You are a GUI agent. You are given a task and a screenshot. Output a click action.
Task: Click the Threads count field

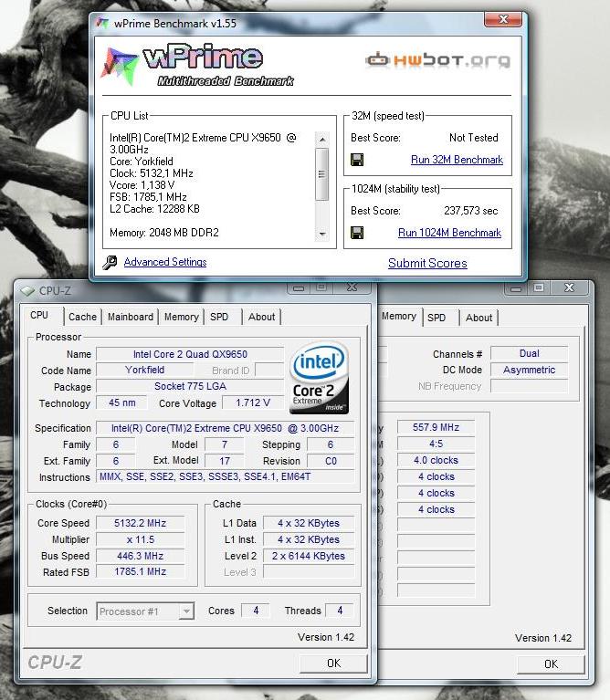pyautogui.click(x=340, y=611)
